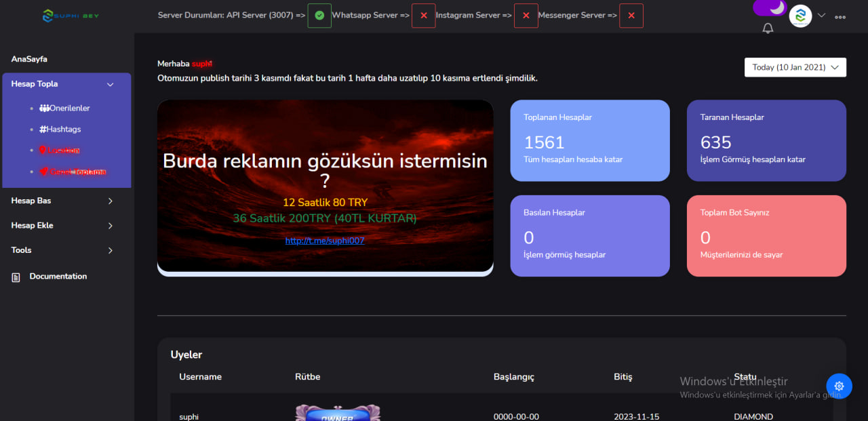Select the Tools menu label
This screenshot has width=868, height=421.
tap(21, 250)
